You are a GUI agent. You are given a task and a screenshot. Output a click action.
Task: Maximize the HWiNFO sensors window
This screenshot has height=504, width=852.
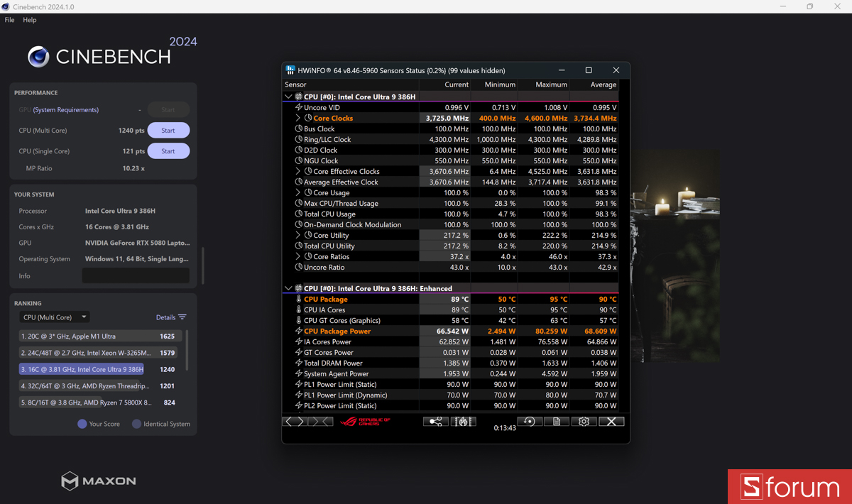[589, 70]
